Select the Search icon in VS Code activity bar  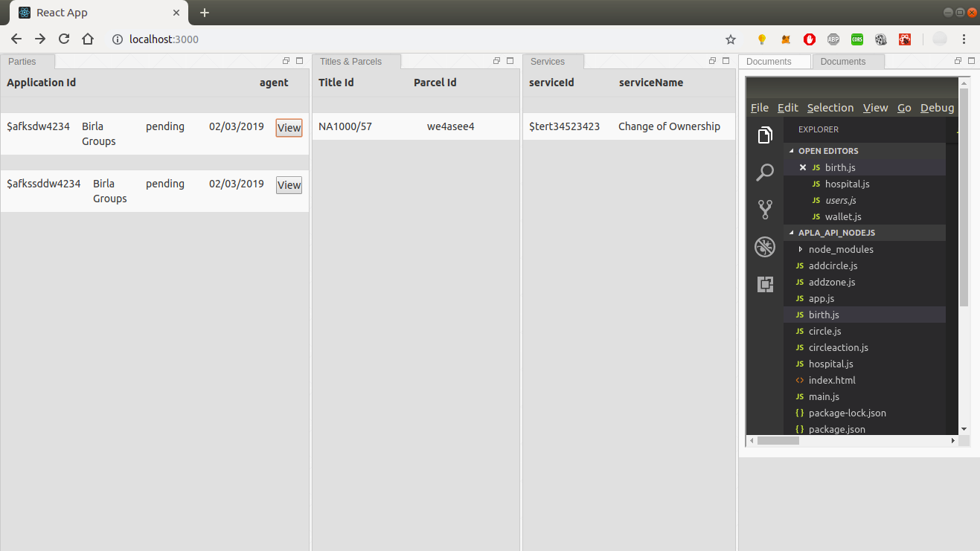point(765,172)
